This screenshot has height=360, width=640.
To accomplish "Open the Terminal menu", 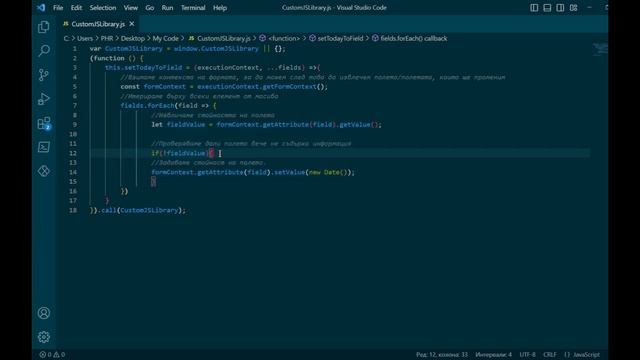I will coord(193,8).
